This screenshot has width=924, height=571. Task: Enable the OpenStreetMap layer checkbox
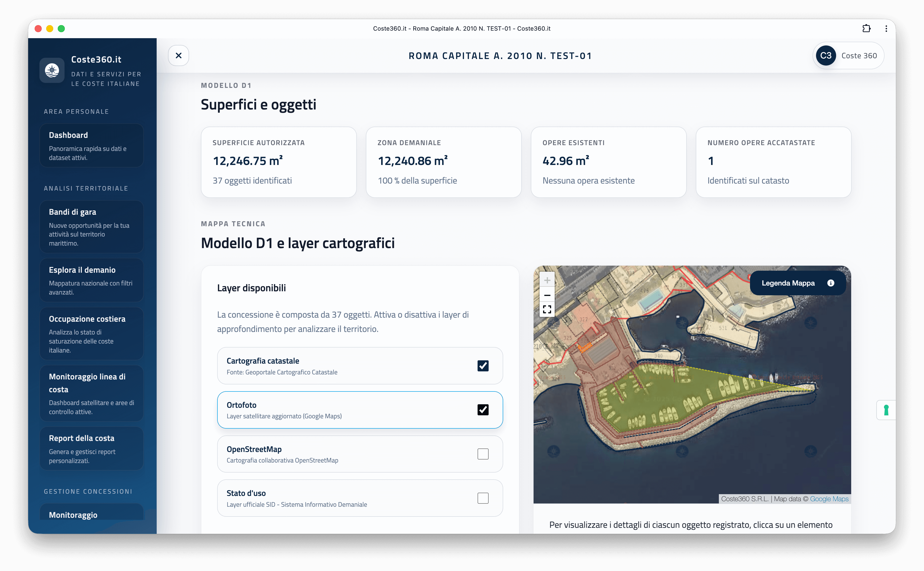click(x=483, y=453)
